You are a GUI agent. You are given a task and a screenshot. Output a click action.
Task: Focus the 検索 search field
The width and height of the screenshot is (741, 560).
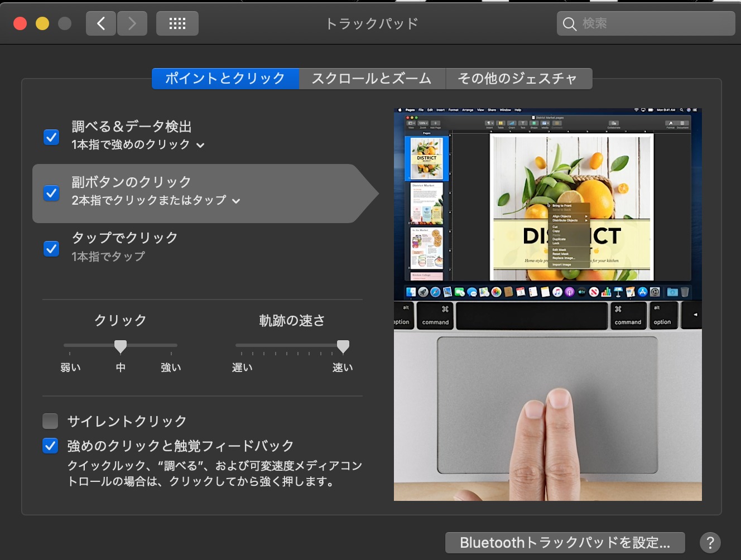(x=646, y=23)
